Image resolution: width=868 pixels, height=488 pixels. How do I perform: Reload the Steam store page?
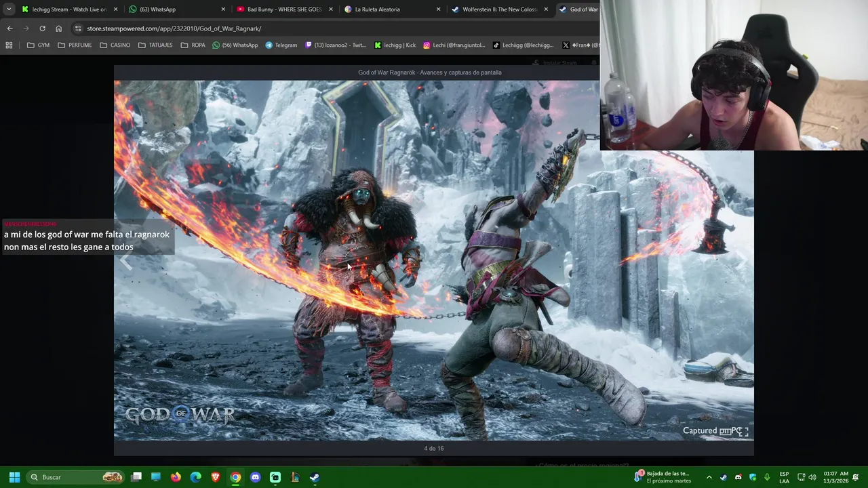coord(42,28)
